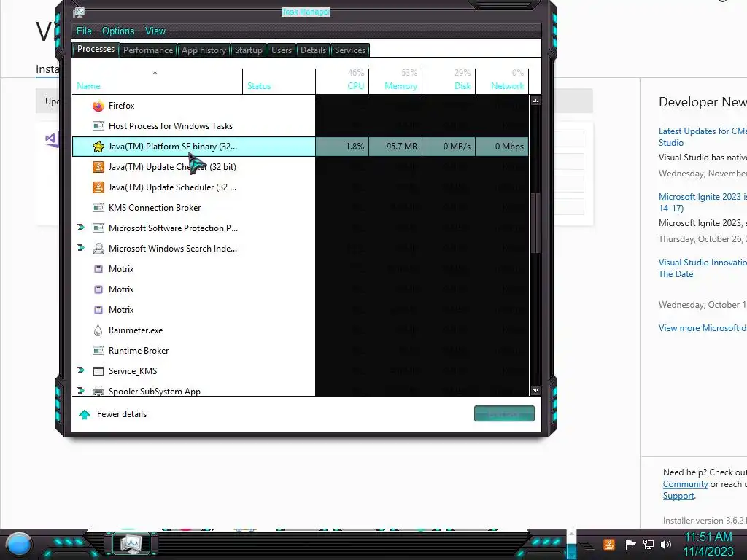
Task: Expand the Service_KMS process group
Action: (x=81, y=370)
